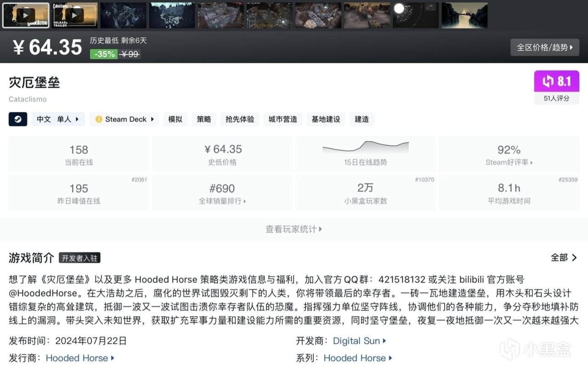588x370 pixels.
Task: Click the ¥64.35 current price
Action: click(47, 47)
